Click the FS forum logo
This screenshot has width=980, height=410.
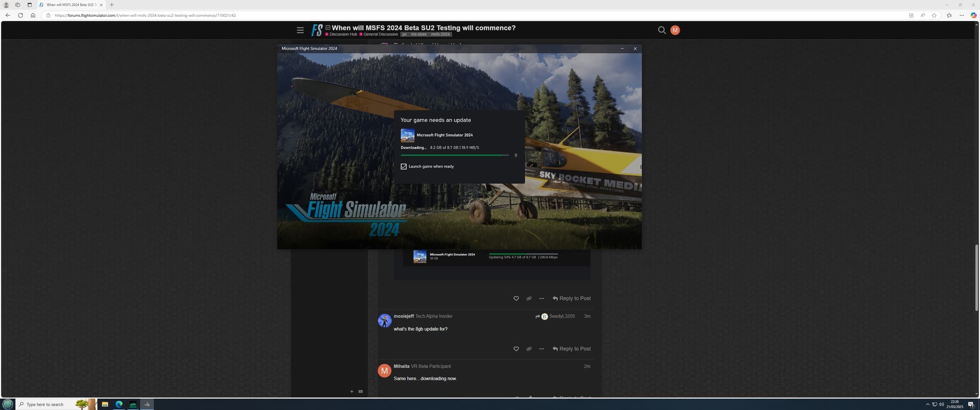pos(317,30)
